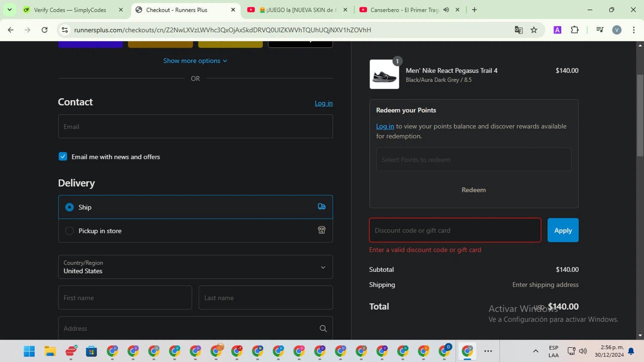Screen dimensions: 644x362
Task: Click the Last name field
Action: (266, 298)
